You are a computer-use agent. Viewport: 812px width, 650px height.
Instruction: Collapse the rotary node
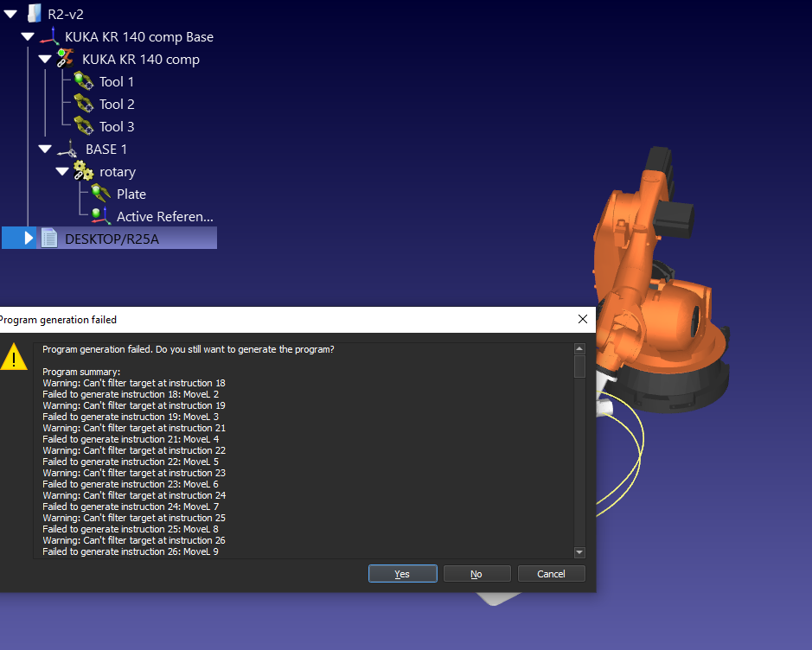[x=62, y=171]
